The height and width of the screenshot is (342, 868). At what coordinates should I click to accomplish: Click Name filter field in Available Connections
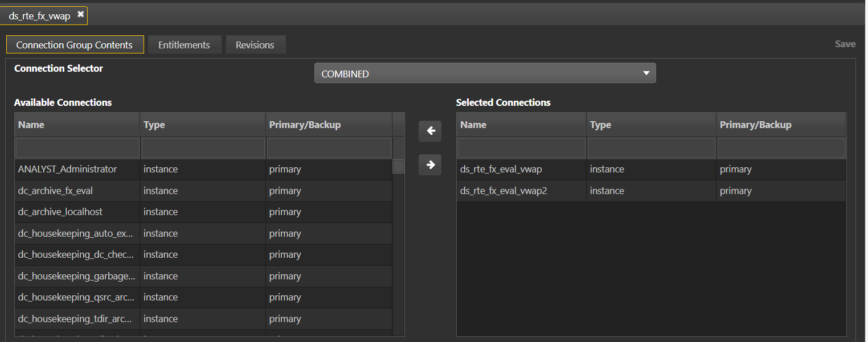(77, 148)
